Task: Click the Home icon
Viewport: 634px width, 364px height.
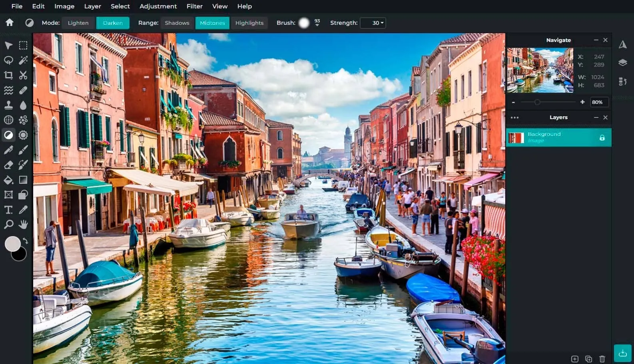Action: click(x=10, y=23)
